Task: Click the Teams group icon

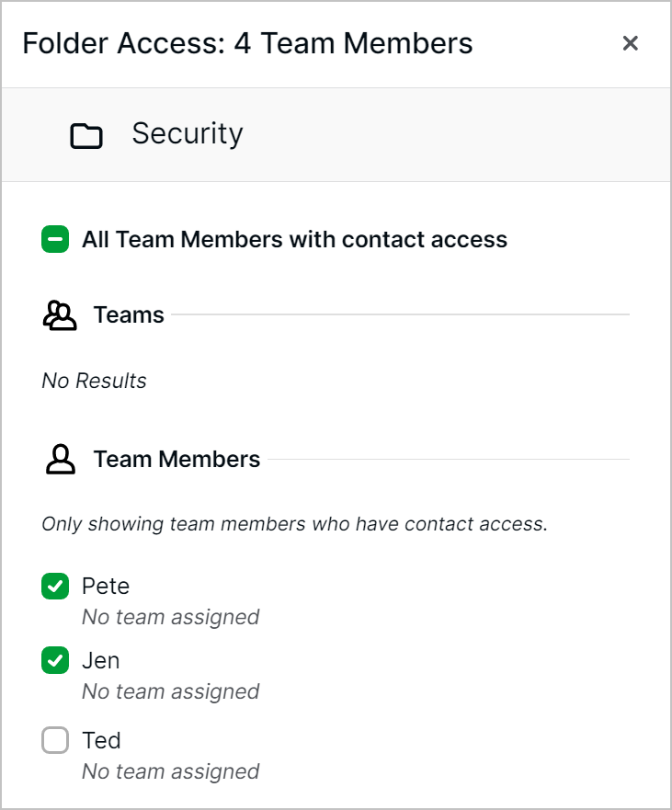Action: (x=60, y=315)
